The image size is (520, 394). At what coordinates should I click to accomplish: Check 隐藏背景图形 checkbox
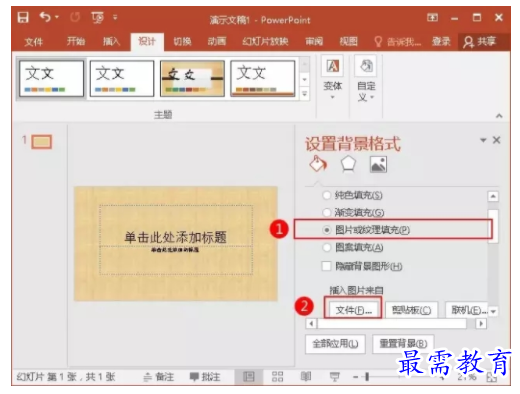tap(327, 266)
